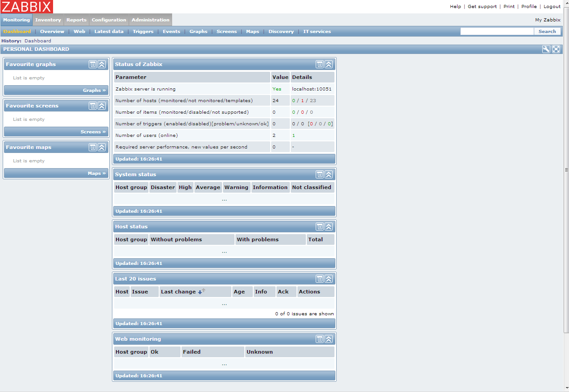Viewport: 569px width, 392px height.
Task: Click the Get support link
Action: click(x=482, y=6)
